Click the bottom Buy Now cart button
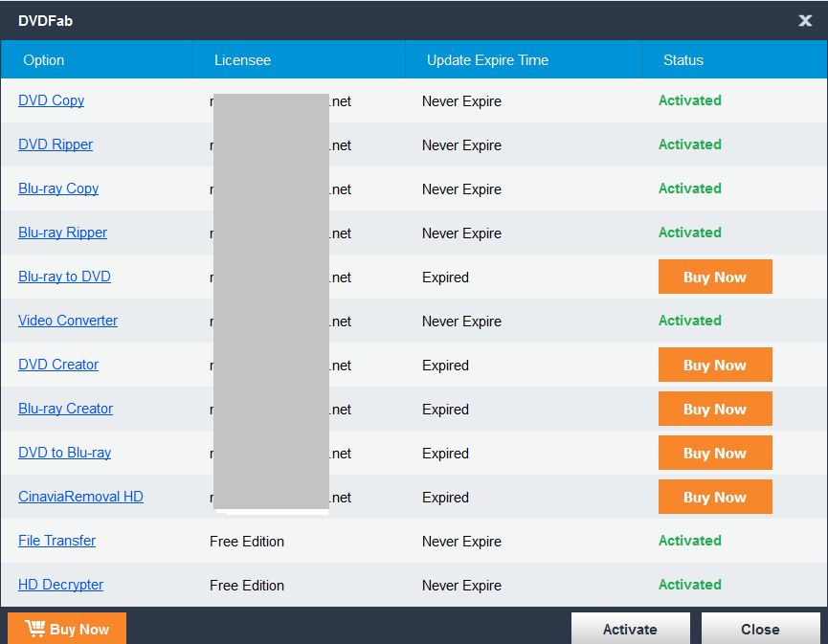Screen dimensions: 828x644 coord(67,628)
